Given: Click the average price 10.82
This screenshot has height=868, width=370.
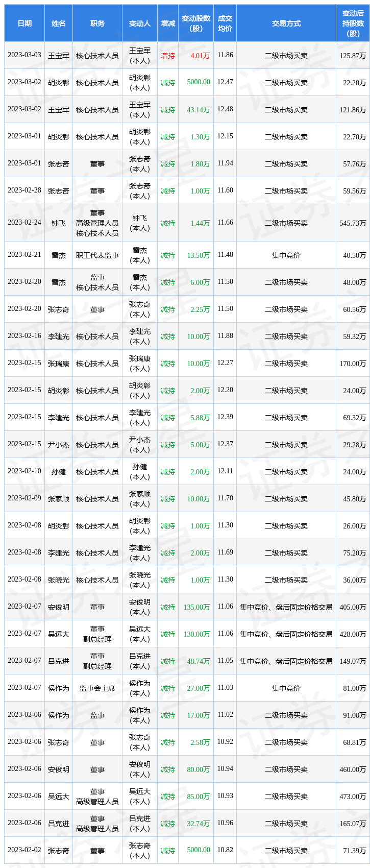Looking at the screenshot, I should click(x=225, y=850).
